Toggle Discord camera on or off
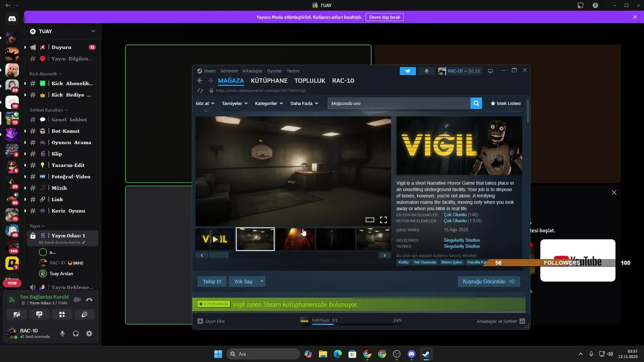Image resolution: width=644 pixels, height=362 pixels. [x=17, y=314]
